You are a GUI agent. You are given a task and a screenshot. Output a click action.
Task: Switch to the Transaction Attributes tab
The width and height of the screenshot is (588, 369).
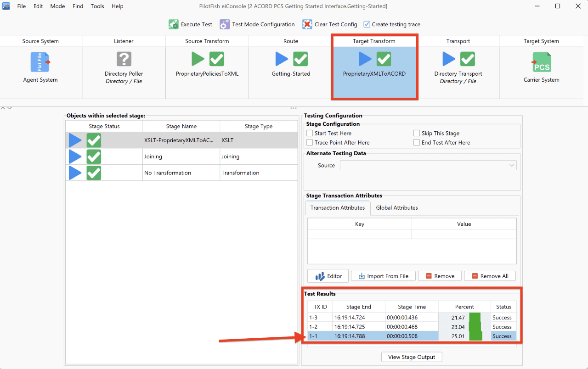(x=338, y=208)
